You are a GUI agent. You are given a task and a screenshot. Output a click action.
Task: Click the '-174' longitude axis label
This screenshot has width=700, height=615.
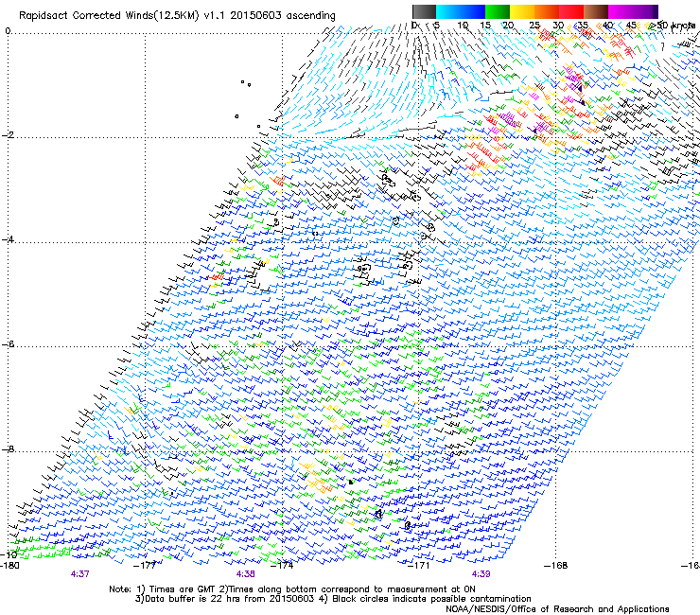coord(283,566)
